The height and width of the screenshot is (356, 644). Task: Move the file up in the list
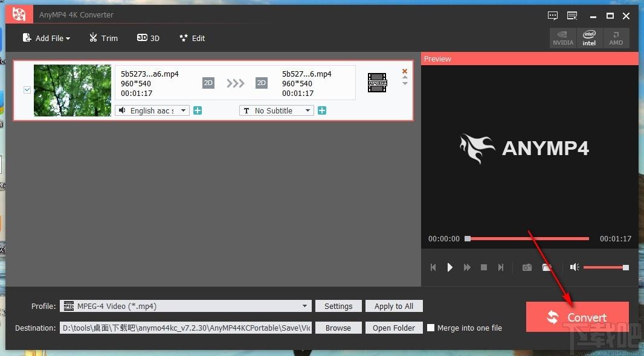coord(405,77)
